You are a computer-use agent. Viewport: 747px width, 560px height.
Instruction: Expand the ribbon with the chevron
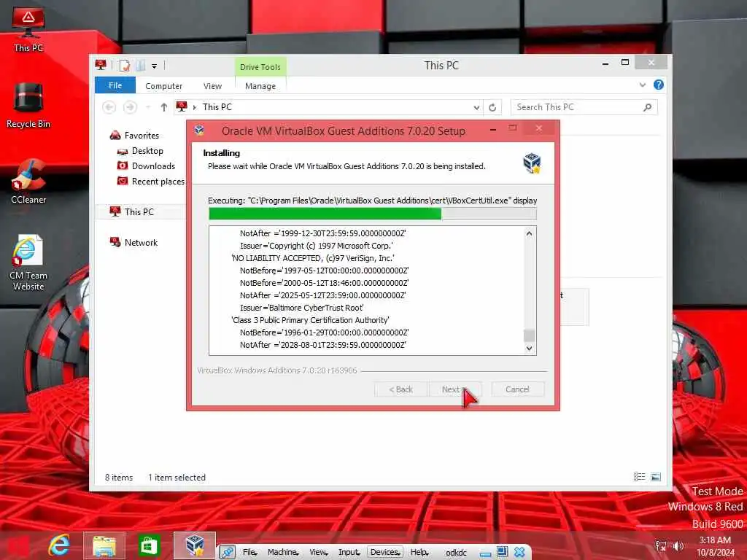click(x=643, y=85)
